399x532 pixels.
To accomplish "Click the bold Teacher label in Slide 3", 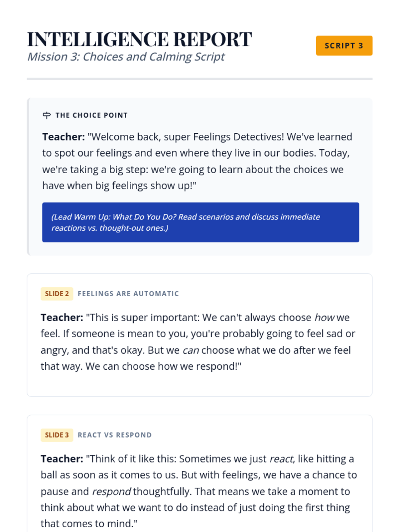I will click(x=62, y=459).
